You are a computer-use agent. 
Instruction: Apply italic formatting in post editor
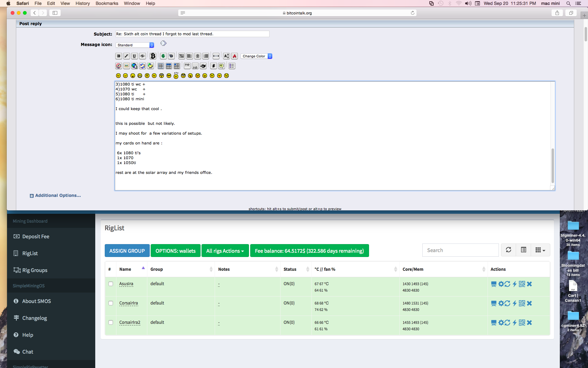tap(126, 56)
